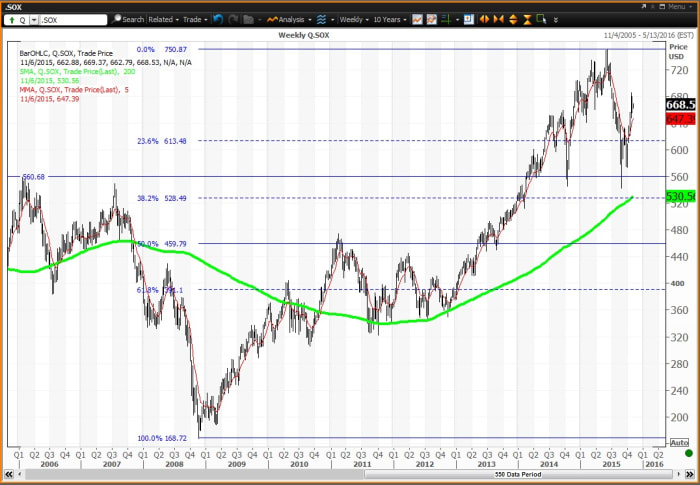This screenshot has height=485, width=700.
Task: Open the Related menu
Action: 163,19
